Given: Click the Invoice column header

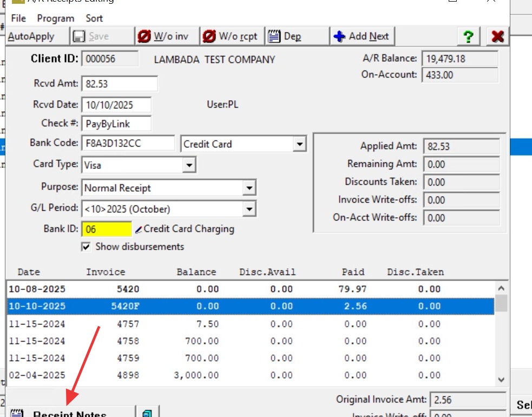Looking at the screenshot, I should coord(106,272).
